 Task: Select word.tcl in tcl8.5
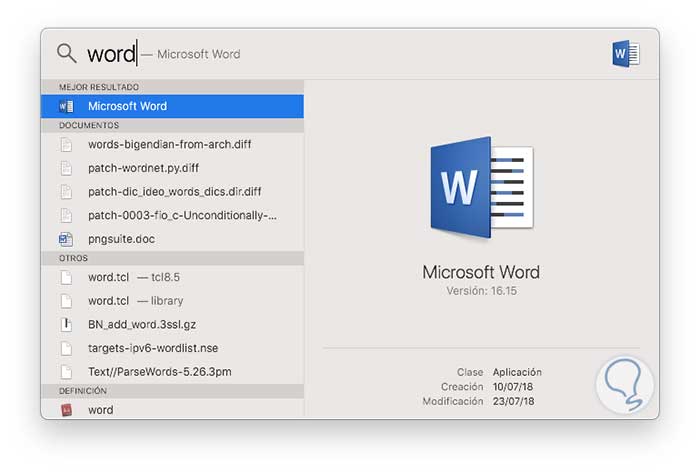(x=172, y=278)
